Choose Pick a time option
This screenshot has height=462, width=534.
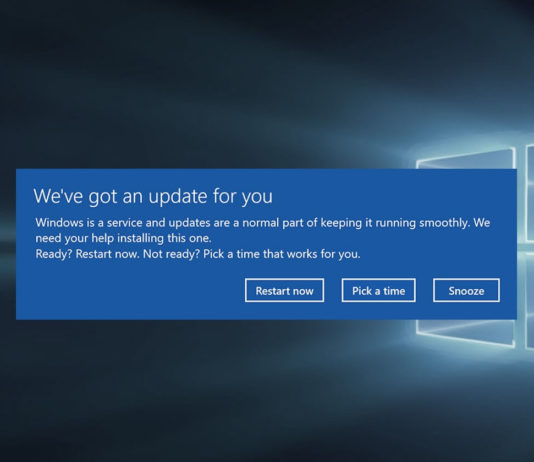(x=378, y=290)
